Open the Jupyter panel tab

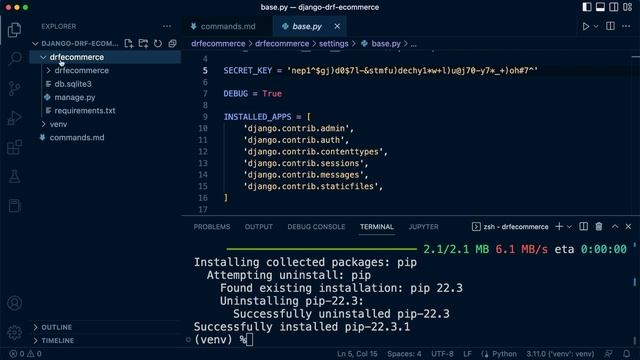click(424, 227)
